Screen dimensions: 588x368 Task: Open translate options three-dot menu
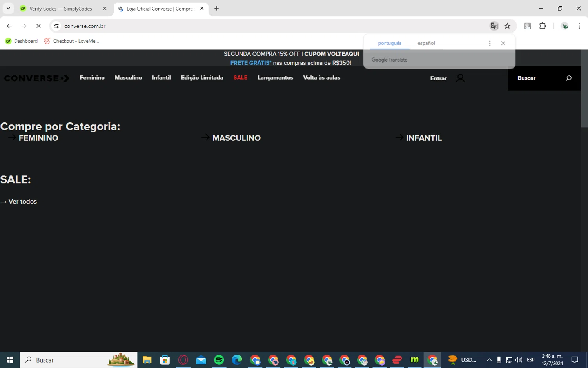[x=490, y=43]
